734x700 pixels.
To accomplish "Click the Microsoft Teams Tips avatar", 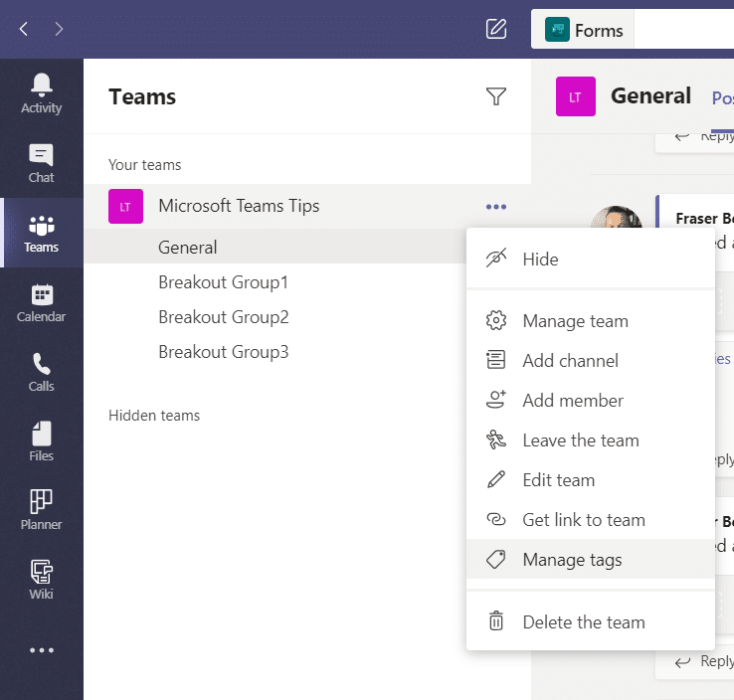I will pos(125,207).
